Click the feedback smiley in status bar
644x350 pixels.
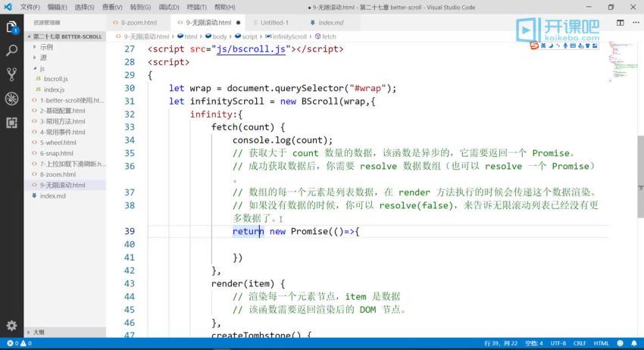tap(621, 343)
